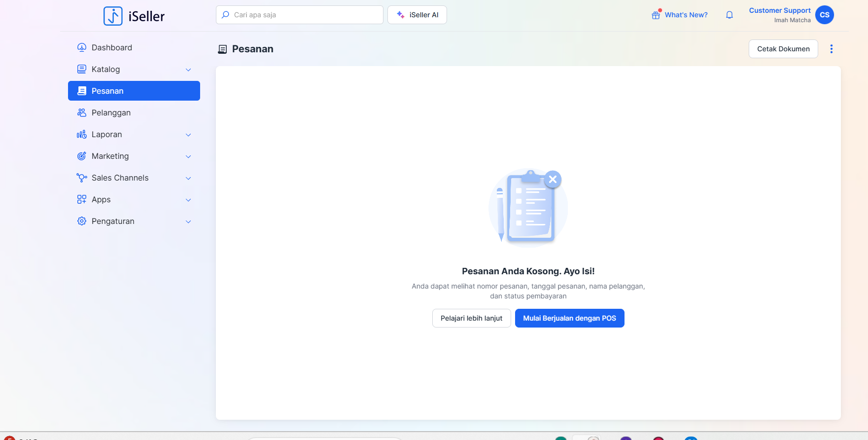This screenshot has width=868, height=440.
Task: Click the Laporan chart icon
Action: coord(82,134)
